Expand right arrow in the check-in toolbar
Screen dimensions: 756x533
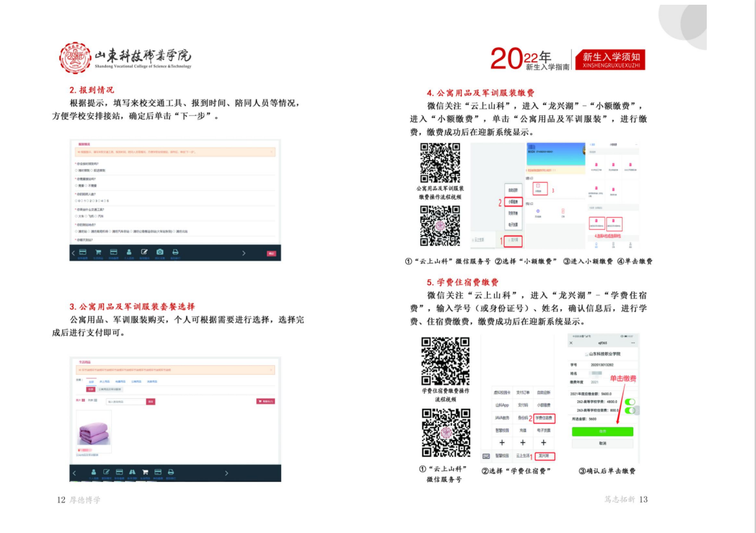coord(244,253)
